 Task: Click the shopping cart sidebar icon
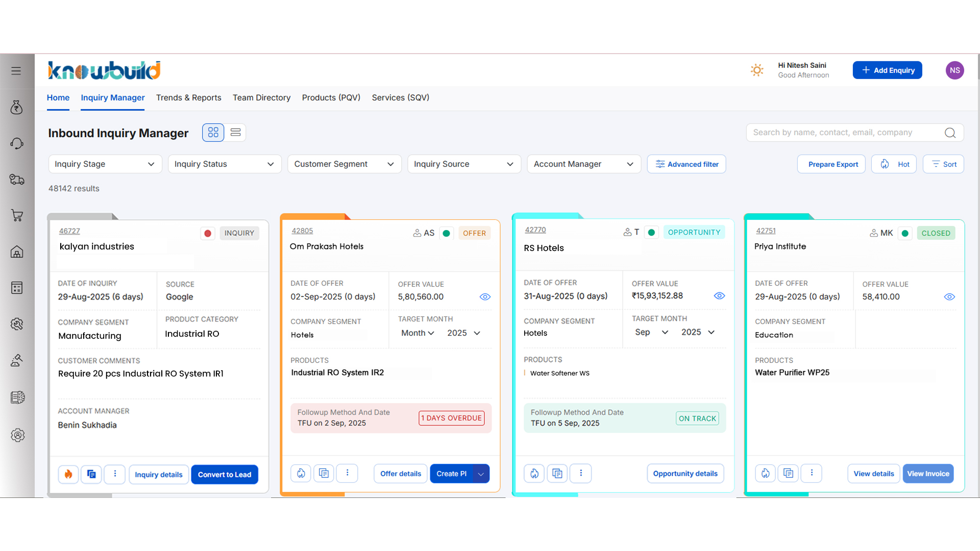(17, 216)
